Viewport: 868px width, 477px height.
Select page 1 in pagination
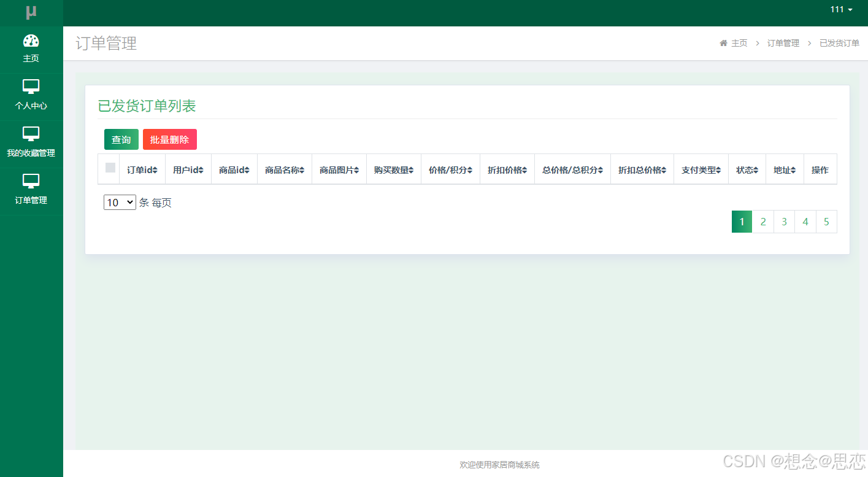pyautogui.click(x=742, y=222)
